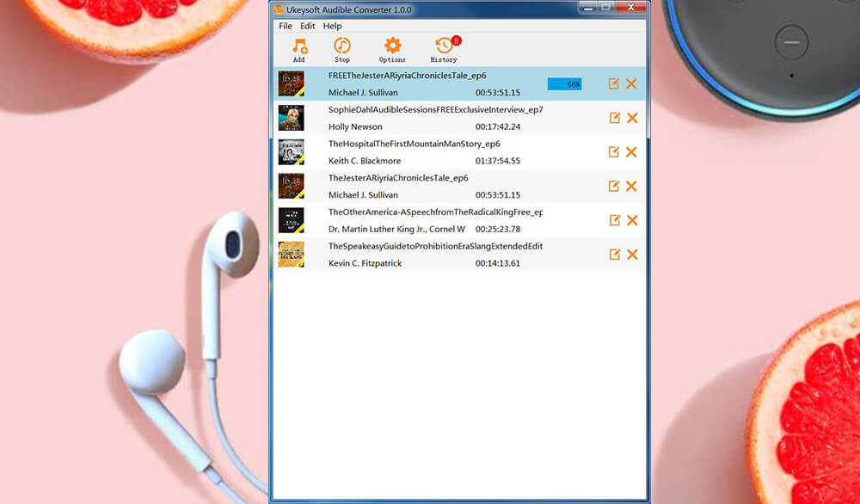The width and height of the screenshot is (860, 504).
Task: Click duration 00:25:23.78
Action: pos(498,230)
